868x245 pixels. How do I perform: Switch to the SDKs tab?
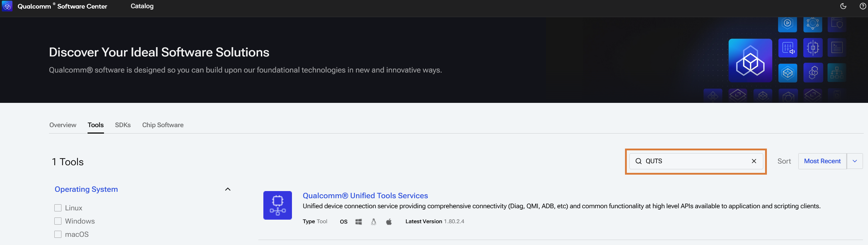[x=123, y=125]
